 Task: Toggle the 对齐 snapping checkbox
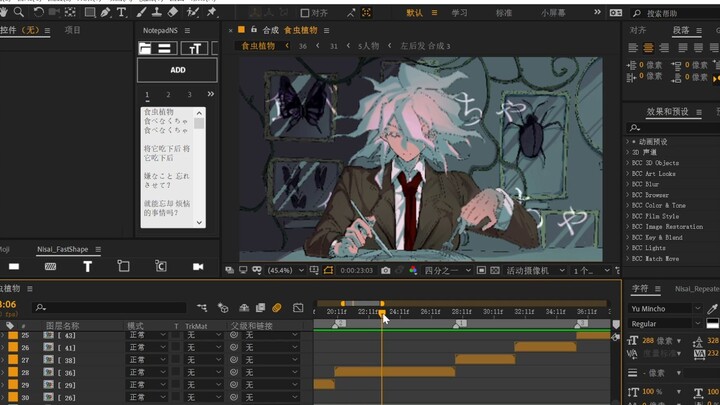tap(304, 13)
